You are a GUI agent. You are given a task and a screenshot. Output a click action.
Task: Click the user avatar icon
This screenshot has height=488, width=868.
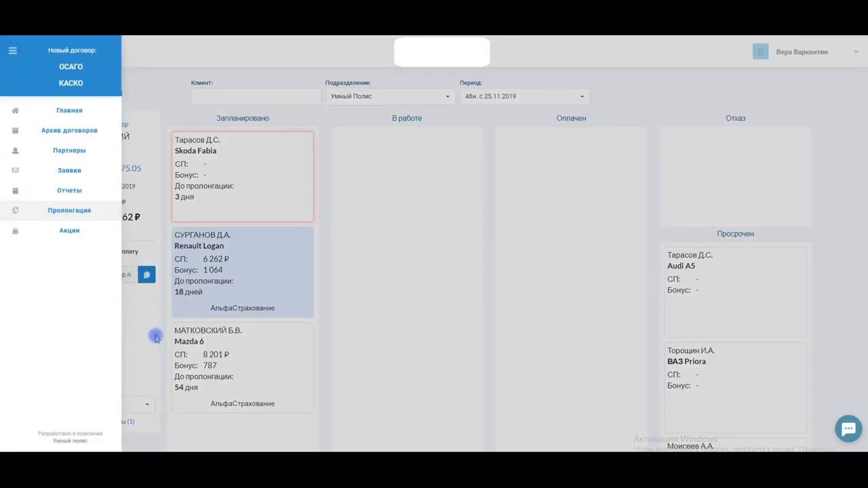point(760,52)
